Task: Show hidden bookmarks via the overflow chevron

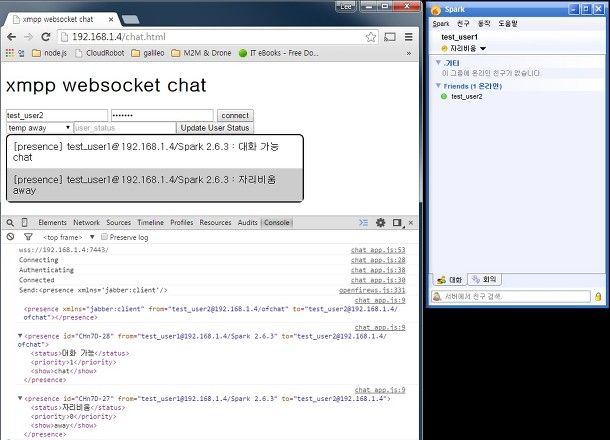Action: point(408,53)
